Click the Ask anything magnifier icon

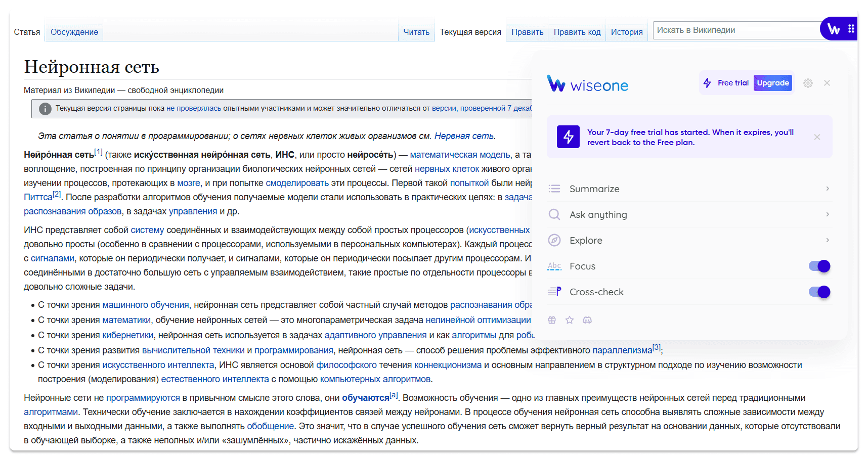(x=554, y=214)
